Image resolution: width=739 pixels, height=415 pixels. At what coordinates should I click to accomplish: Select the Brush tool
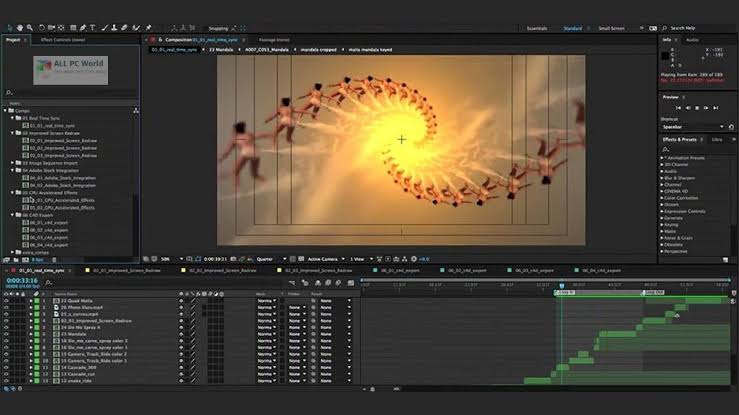click(105, 28)
